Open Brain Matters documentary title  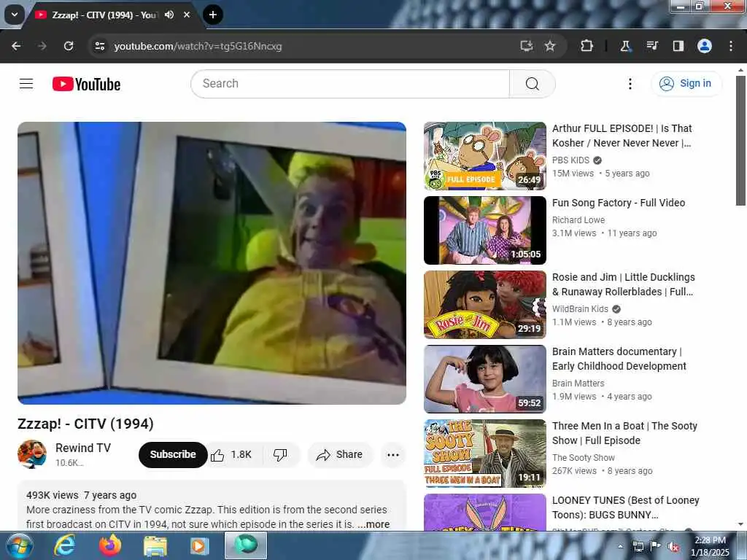[x=619, y=359]
